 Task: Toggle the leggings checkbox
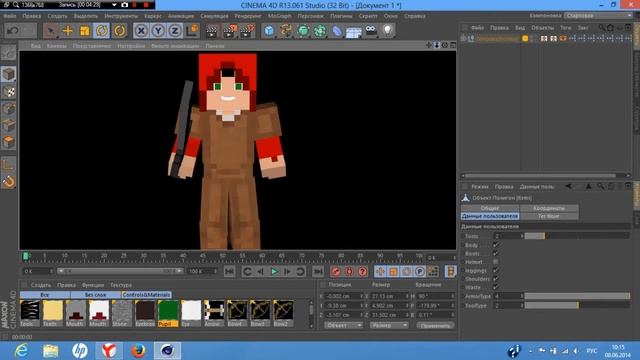[x=496, y=271]
